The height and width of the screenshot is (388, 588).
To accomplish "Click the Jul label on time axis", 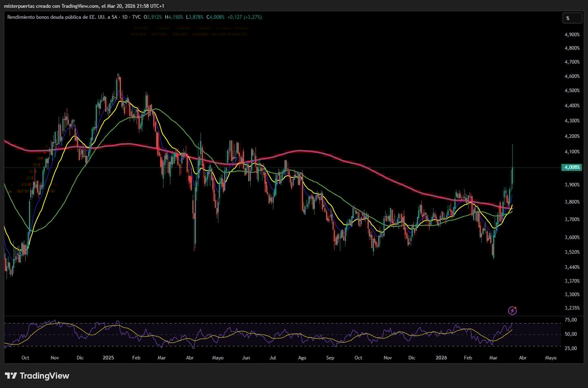I will [x=273, y=358].
